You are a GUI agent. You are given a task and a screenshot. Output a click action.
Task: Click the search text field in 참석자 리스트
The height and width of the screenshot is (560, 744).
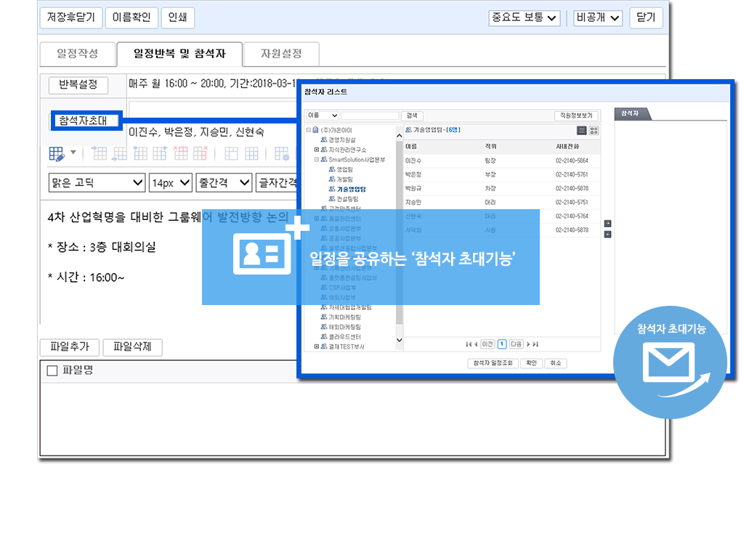coord(370,115)
